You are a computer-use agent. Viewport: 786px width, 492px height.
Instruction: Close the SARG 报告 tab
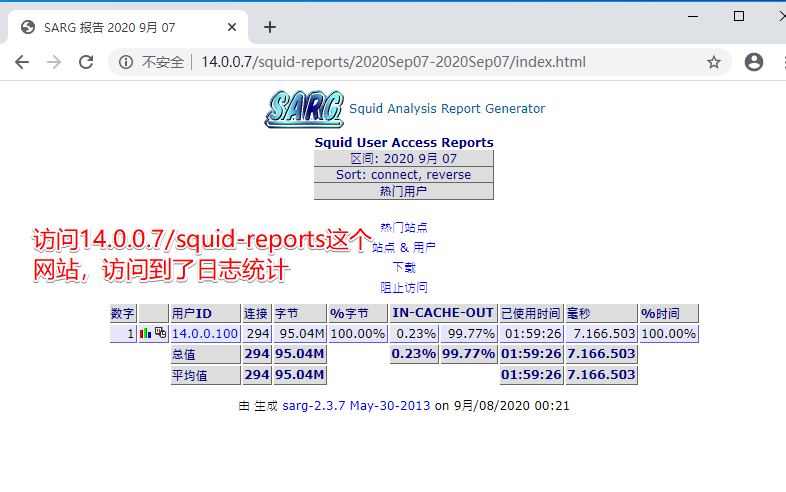click(x=232, y=27)
